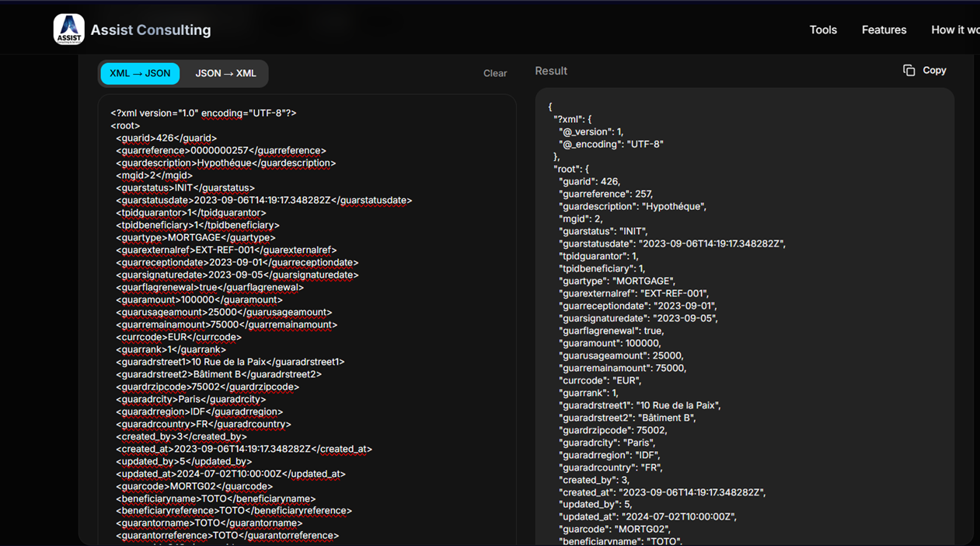Switch to XML → JSON mode
Image resolution: width=980 pixels, height=546 pixels.
140,73
